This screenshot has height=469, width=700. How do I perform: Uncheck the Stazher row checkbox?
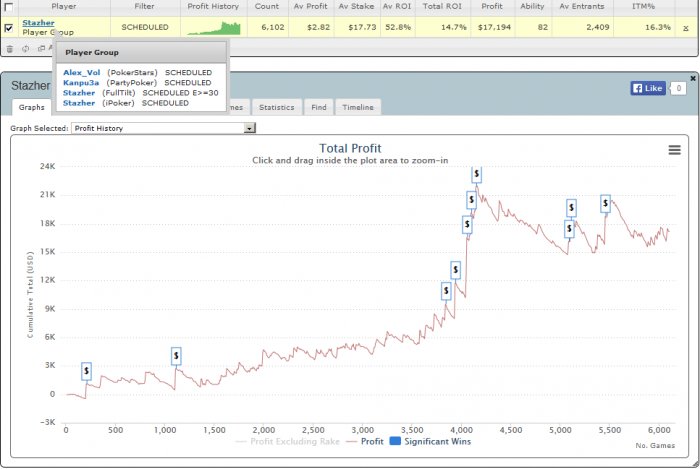(x=8, y=28)
